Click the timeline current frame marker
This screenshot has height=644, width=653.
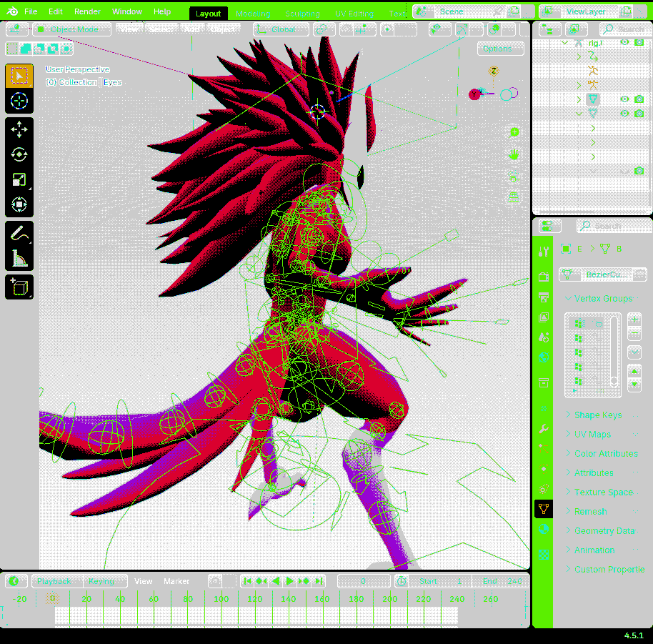[52, 598]
